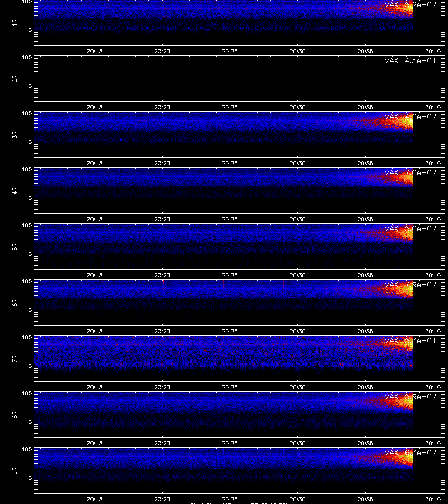
Task: Select the MAX value text in 1R panel
Action: coord(410,5)
